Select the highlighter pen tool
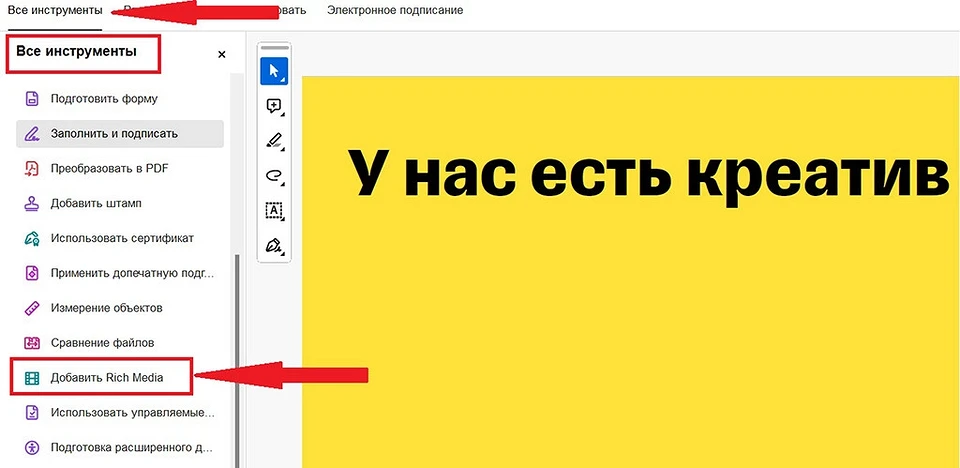 pyautogui.click(x=274, y=141)
